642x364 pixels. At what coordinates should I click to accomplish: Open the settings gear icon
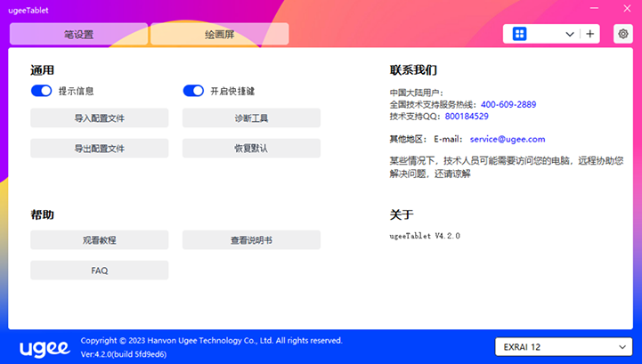click(623, 34)
